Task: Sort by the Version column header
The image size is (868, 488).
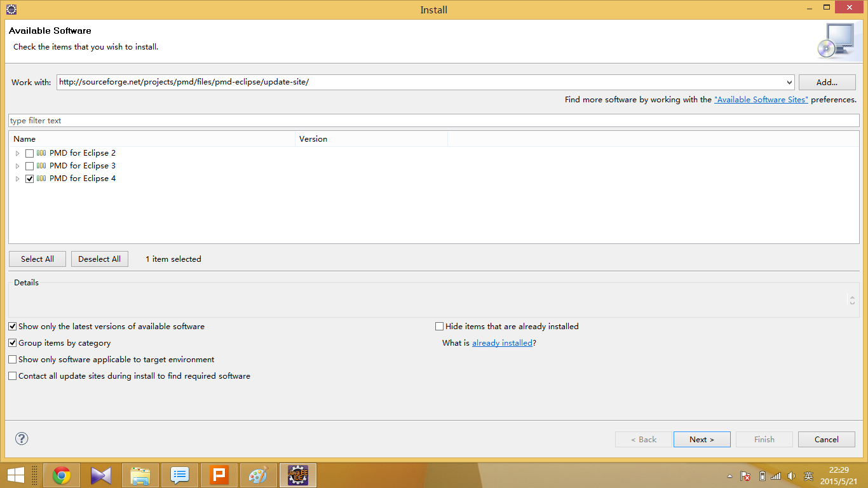Action: [372, 139]
